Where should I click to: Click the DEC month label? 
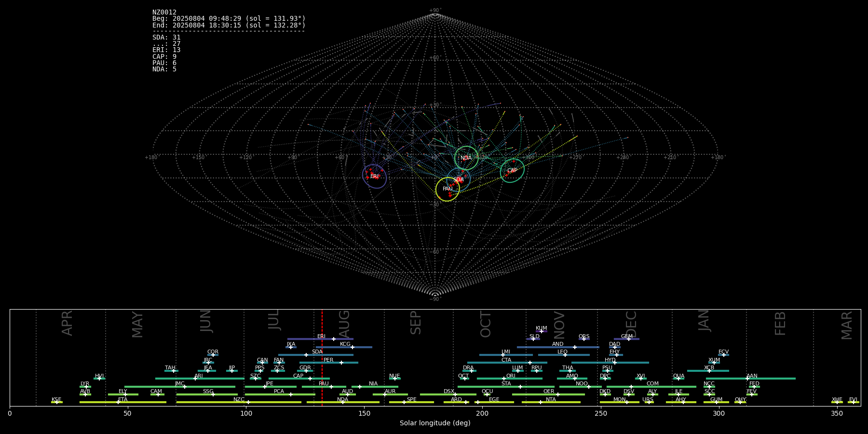tap(631, 324)
